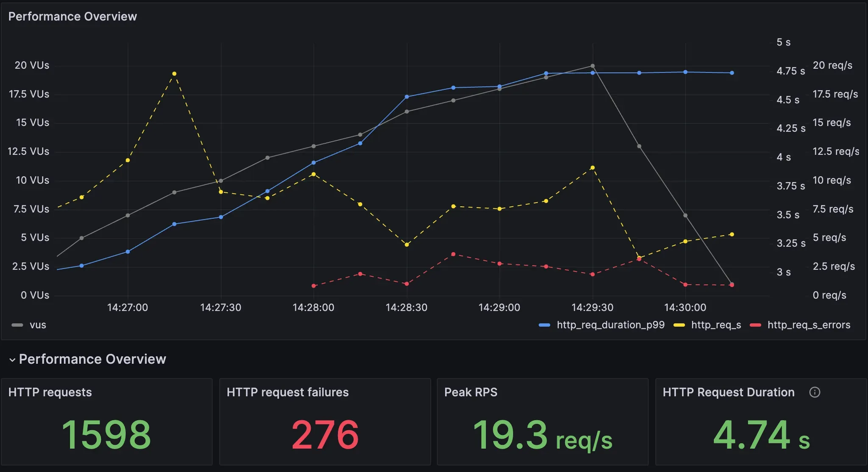Open the Performance Overview graph panel title
The image size is (868, 472).
[72, 17]
